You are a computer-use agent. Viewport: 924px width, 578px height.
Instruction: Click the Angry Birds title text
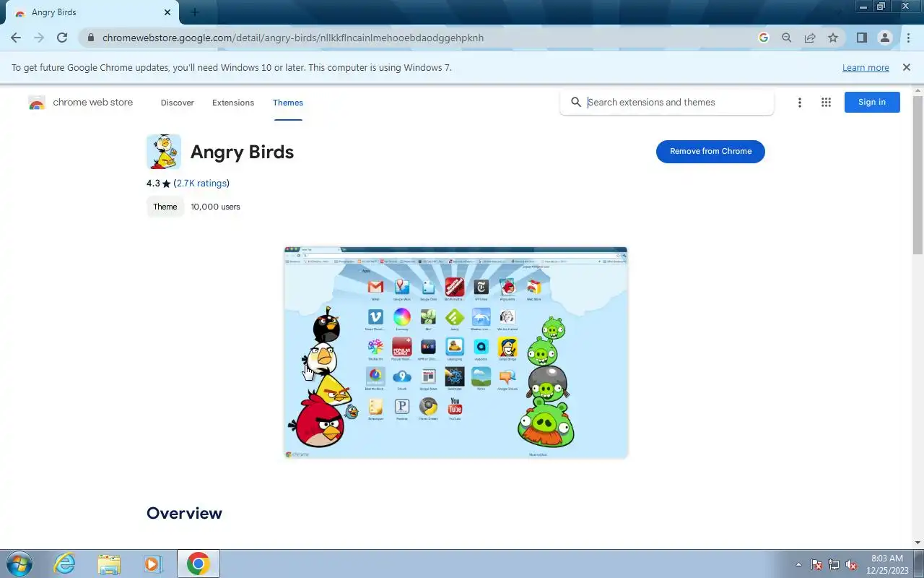(242, 152)
